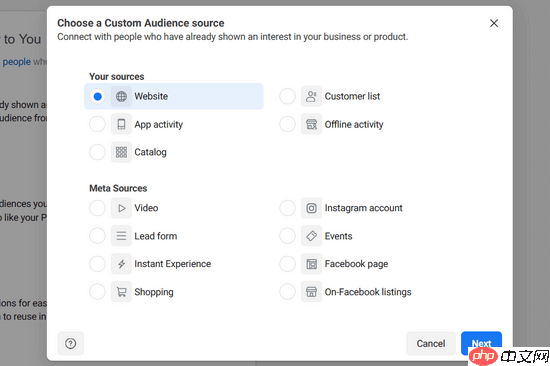Click the Customer list person icon

[311, 96]
